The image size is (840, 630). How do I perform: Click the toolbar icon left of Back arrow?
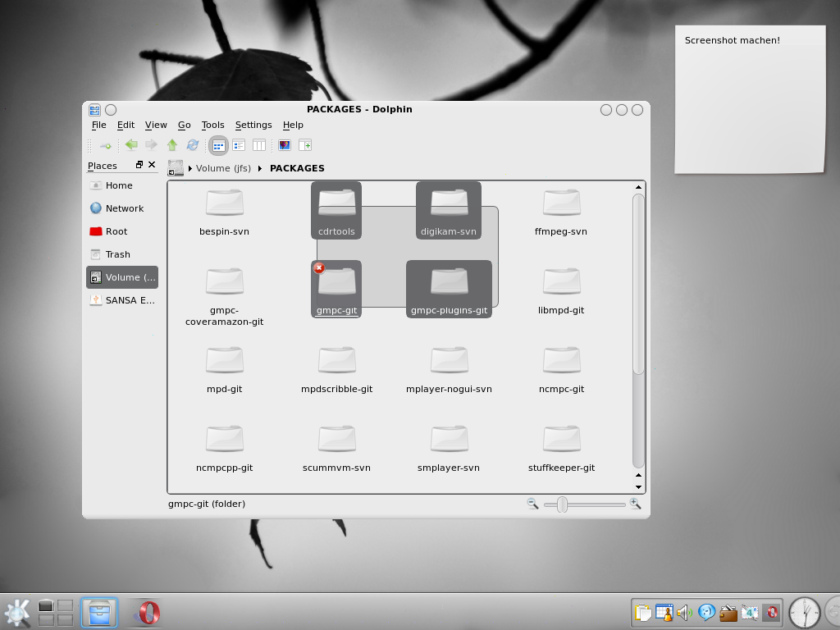pos(106,146)
